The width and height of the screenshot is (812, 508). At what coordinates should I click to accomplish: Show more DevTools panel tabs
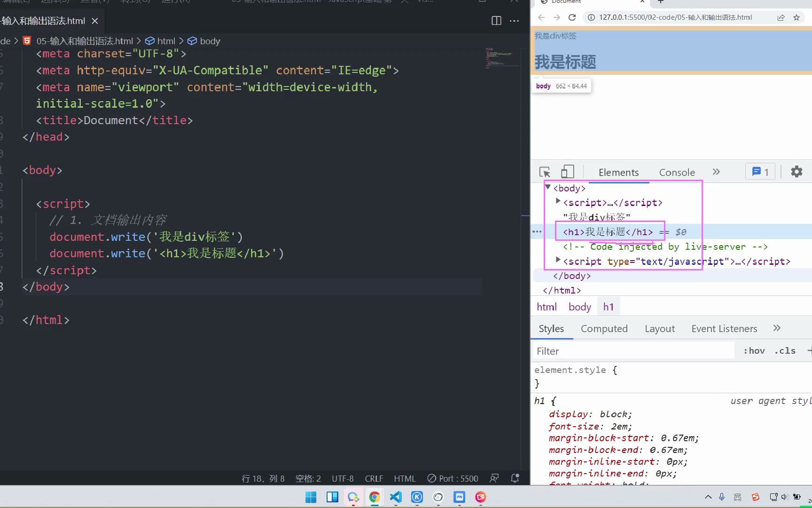tap(716, 172)
